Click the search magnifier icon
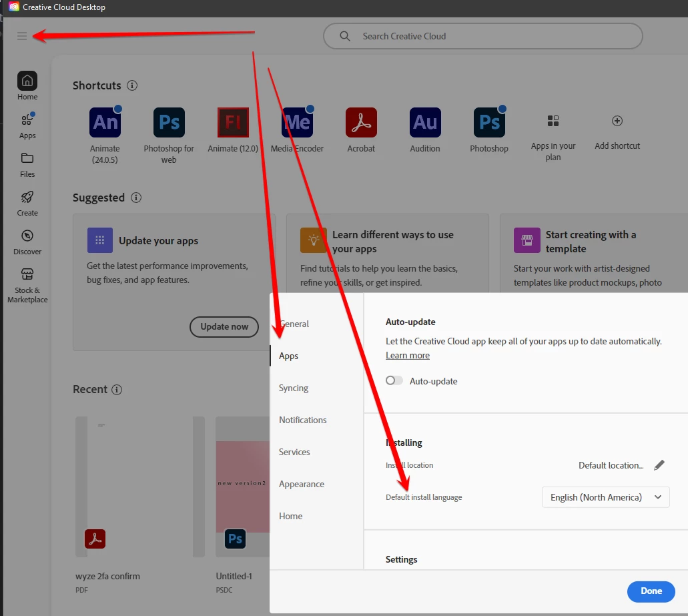 point(345,36)
